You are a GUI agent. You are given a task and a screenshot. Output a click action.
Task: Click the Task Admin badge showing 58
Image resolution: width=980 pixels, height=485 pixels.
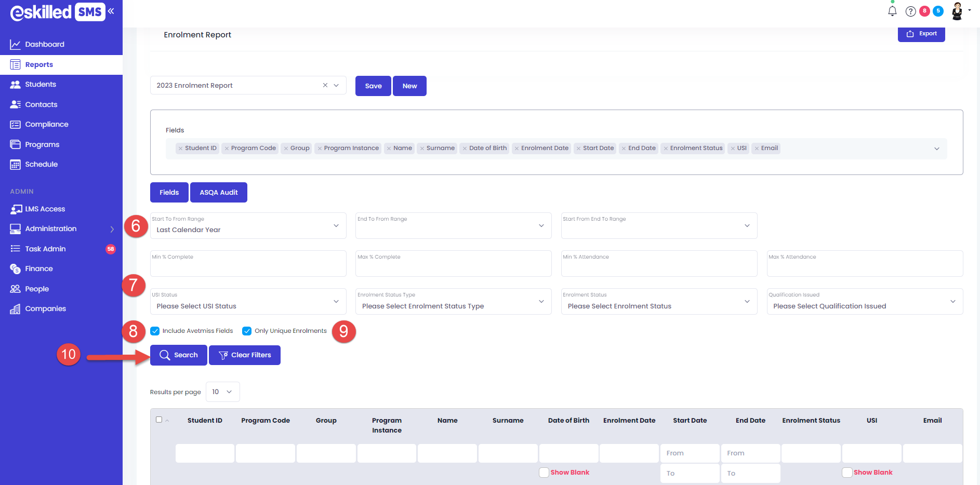pos(110,249)
